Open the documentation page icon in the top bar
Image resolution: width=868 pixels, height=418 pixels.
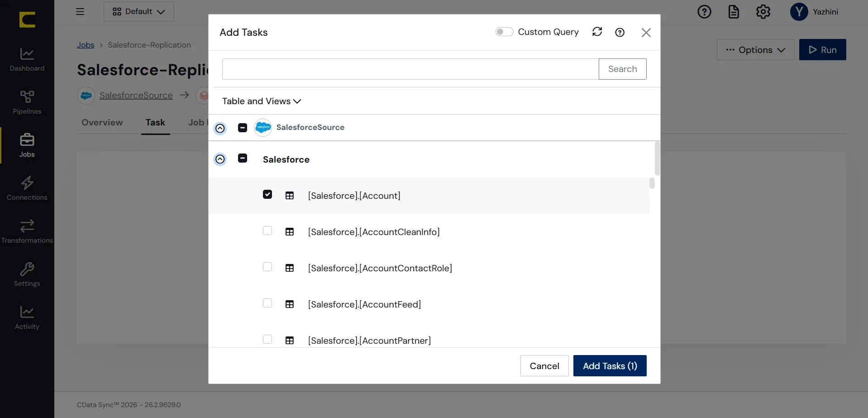(734, 12)
